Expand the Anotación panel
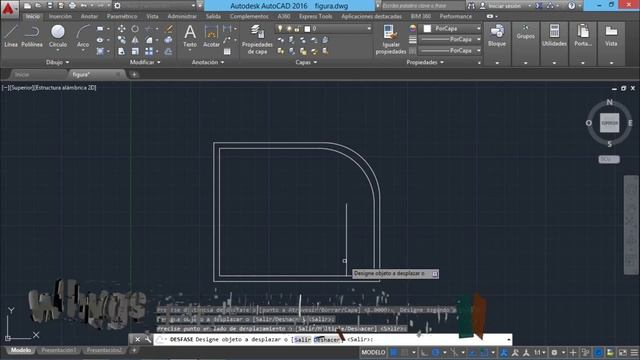This screenshot has width=640, height=360. click(208, 62)
